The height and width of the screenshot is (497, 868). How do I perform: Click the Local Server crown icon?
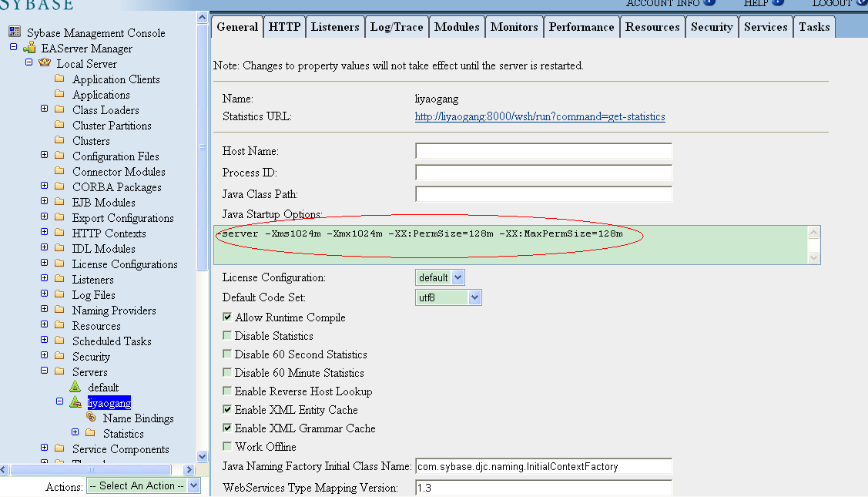pos(45,62)
